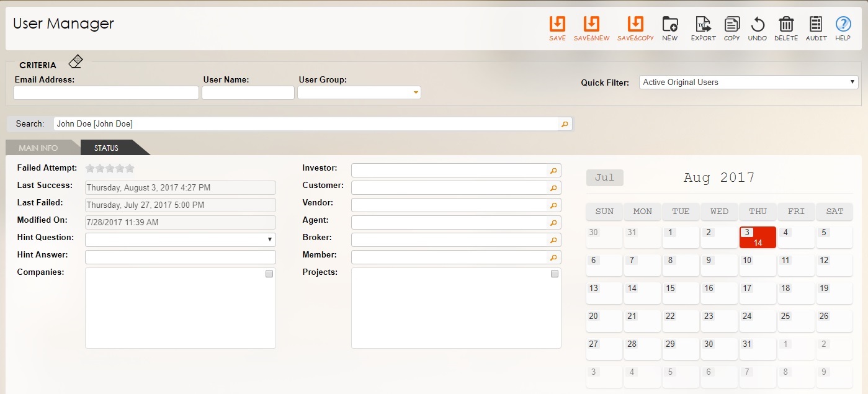Toggle the checkbox beside Projects field
This screenshot has height=394, width=868.
pos(554,273)
